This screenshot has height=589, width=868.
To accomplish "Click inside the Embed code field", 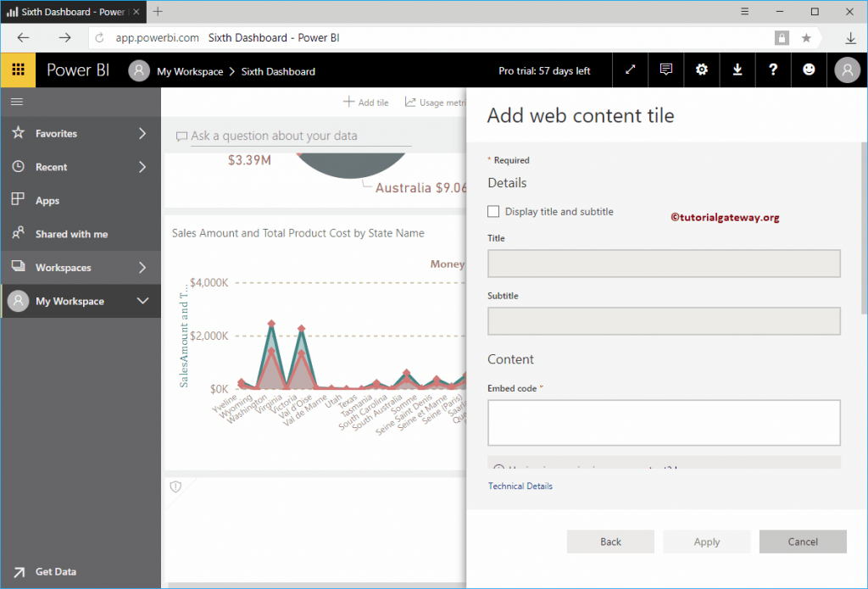I will [x=664, y=422].
